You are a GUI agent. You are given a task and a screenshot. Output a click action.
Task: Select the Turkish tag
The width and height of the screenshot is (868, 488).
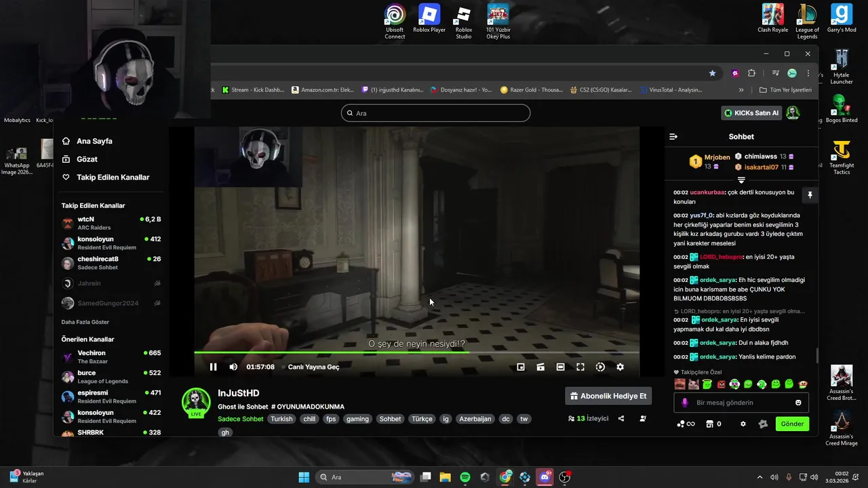(x=281, y=419)
